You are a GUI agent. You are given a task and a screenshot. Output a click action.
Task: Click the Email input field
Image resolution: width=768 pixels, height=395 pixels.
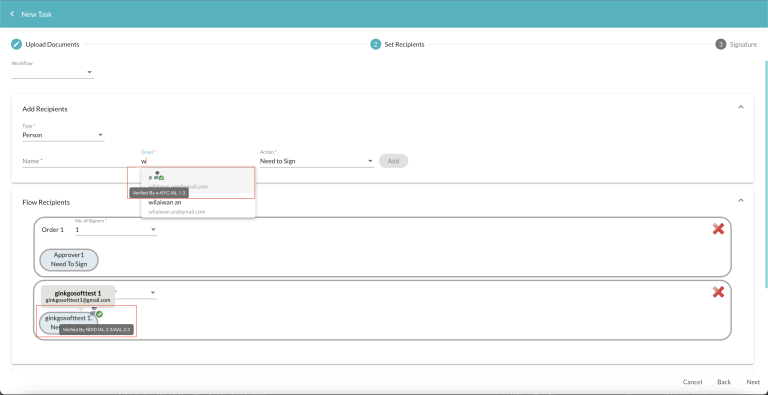(x=198, y=161)
